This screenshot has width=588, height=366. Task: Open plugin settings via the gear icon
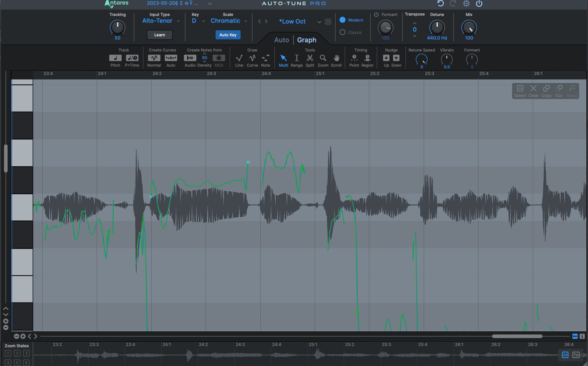pos(466,4)
